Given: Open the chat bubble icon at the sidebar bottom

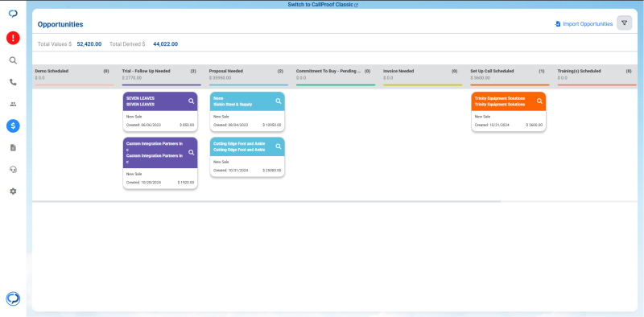Looking at the screenshot, I should [13, 298].
